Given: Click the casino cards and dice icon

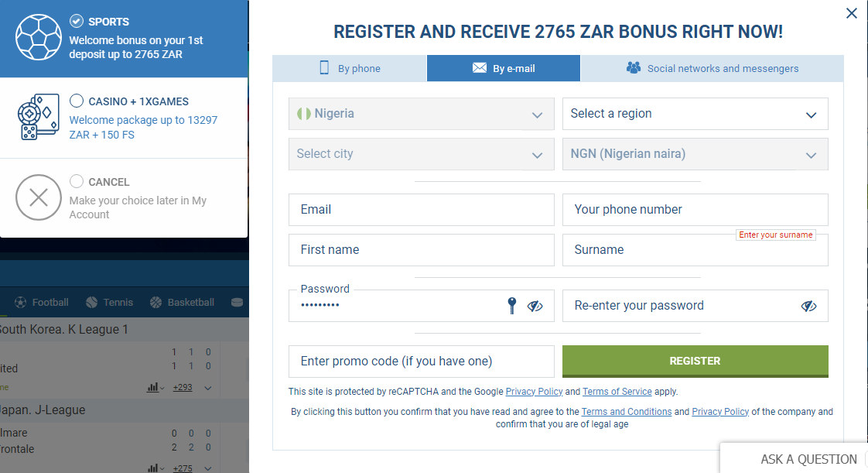Looking at the screenshot, I should [x=38, y=117].
